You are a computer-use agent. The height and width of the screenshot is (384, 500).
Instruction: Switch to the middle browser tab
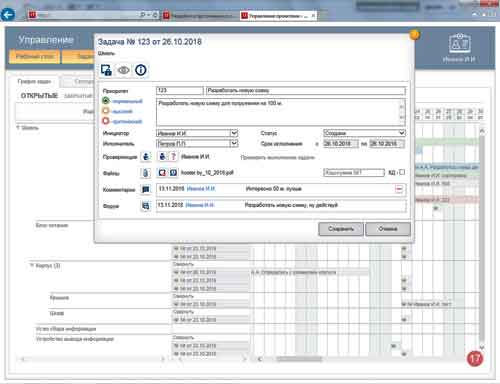199,16
